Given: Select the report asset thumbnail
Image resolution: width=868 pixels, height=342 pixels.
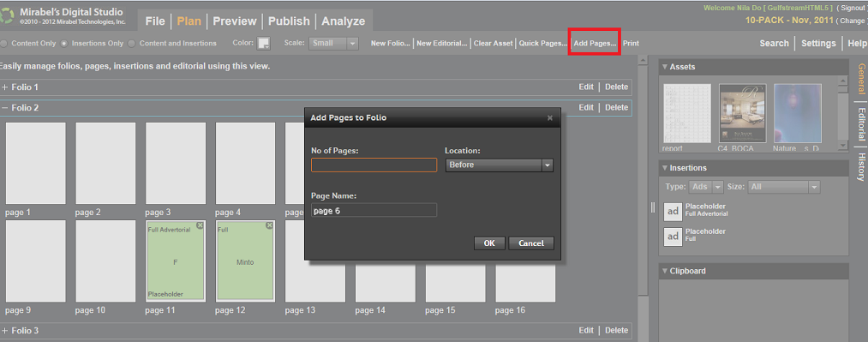Looking at the screenshot, I should (687, 114).
